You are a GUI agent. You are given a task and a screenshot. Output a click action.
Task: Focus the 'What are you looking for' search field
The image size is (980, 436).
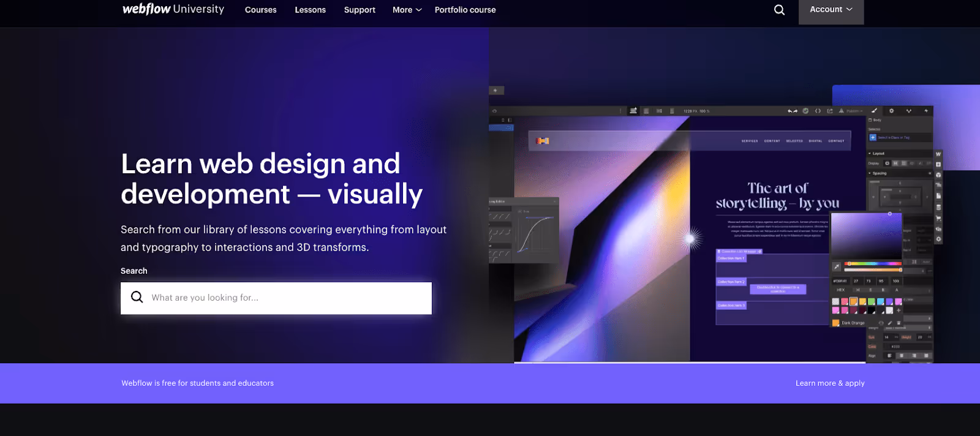276,298
